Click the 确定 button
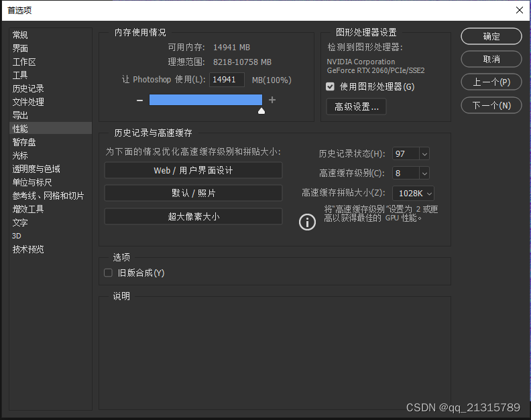Viewport: 531px width, 420px height. [491, 36]
